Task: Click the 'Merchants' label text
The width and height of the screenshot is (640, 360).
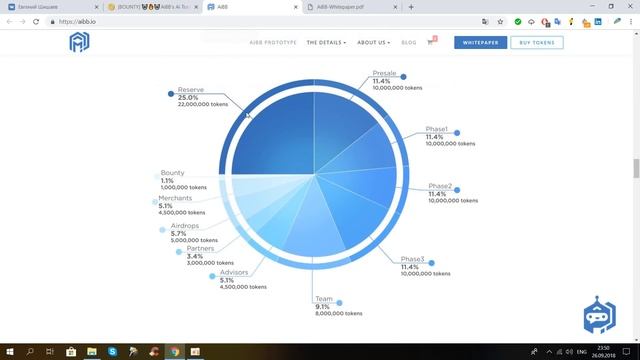Action: (x=175, y=198)
